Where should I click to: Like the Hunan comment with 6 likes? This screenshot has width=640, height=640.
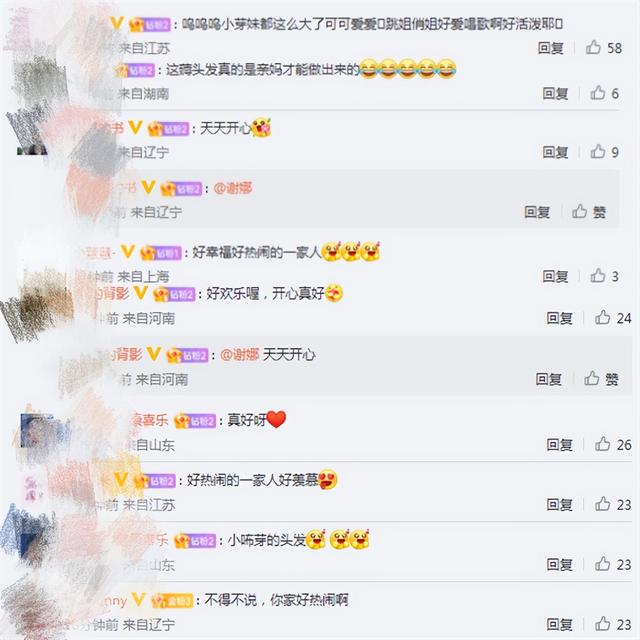point(604,93)
